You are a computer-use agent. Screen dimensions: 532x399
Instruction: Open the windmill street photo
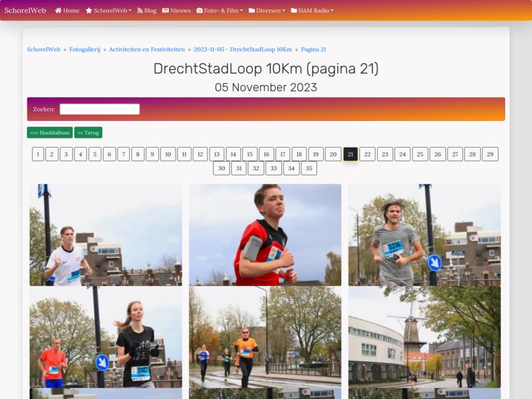[x=424, y=337]
